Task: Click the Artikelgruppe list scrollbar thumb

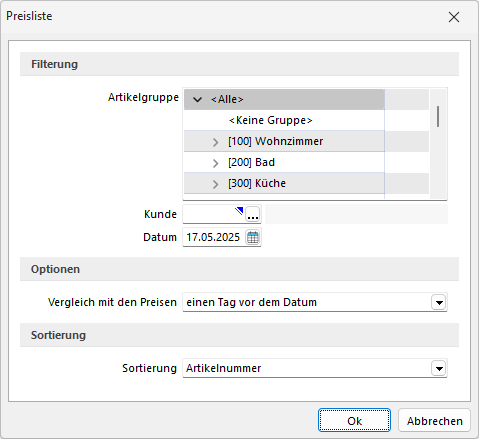Action: (x=438, y=116)
